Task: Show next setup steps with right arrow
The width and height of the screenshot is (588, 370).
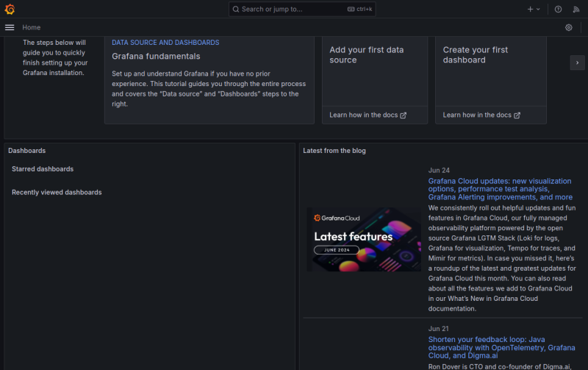Action: point(578,63)
